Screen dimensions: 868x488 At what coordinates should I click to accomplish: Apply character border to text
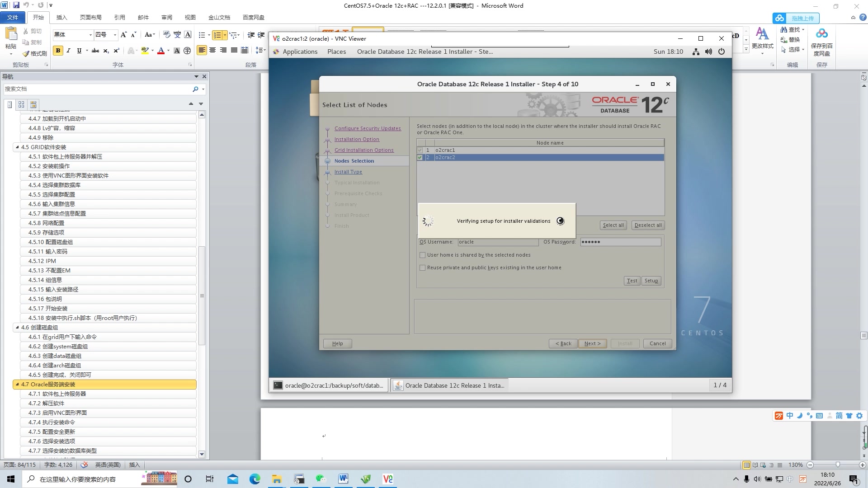(x=188, y=35)
